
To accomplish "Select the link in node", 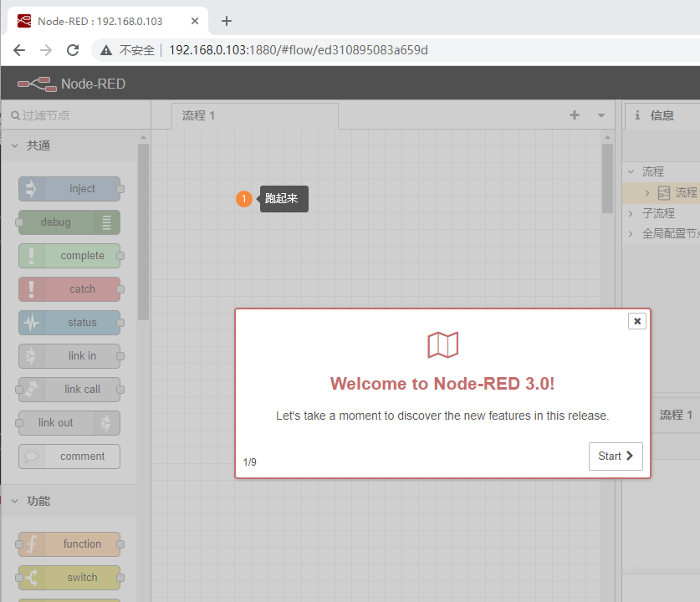I will pyautogui.click(x=69, y=356).
